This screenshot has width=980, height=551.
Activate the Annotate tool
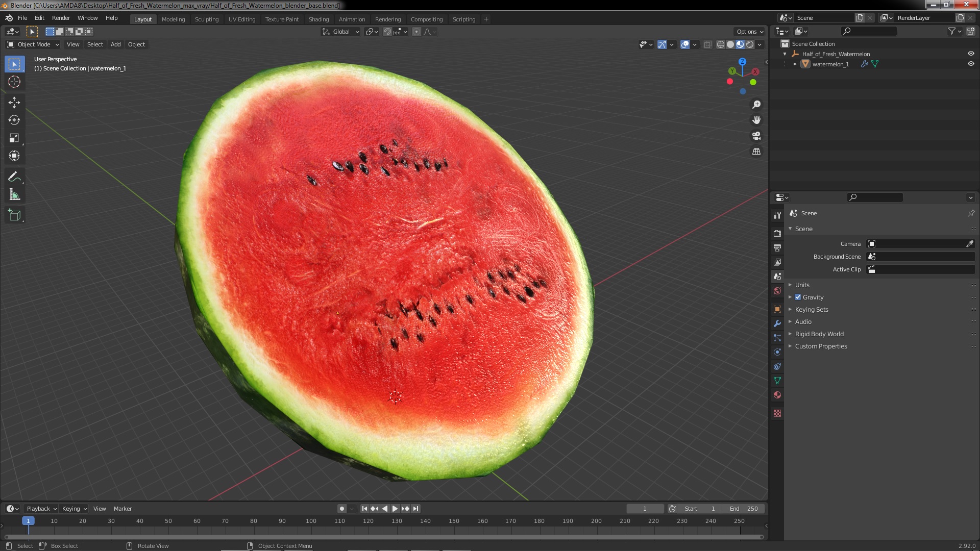[14, 177]
